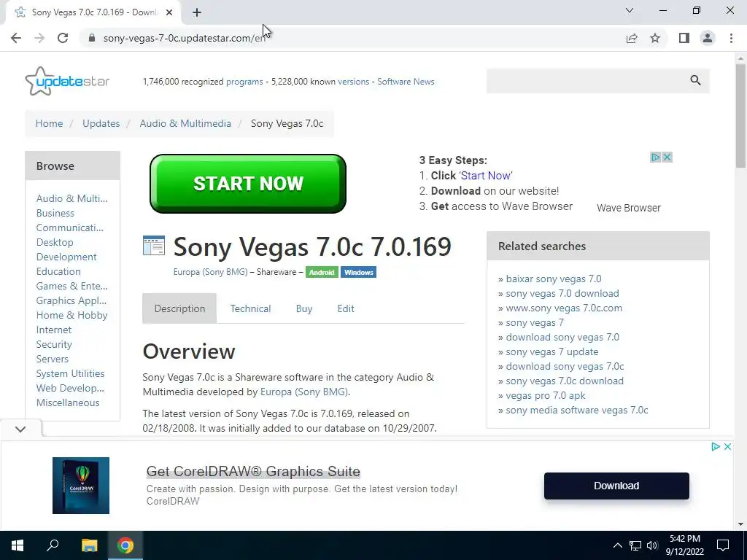Browse the Business category

click(55, 213)
